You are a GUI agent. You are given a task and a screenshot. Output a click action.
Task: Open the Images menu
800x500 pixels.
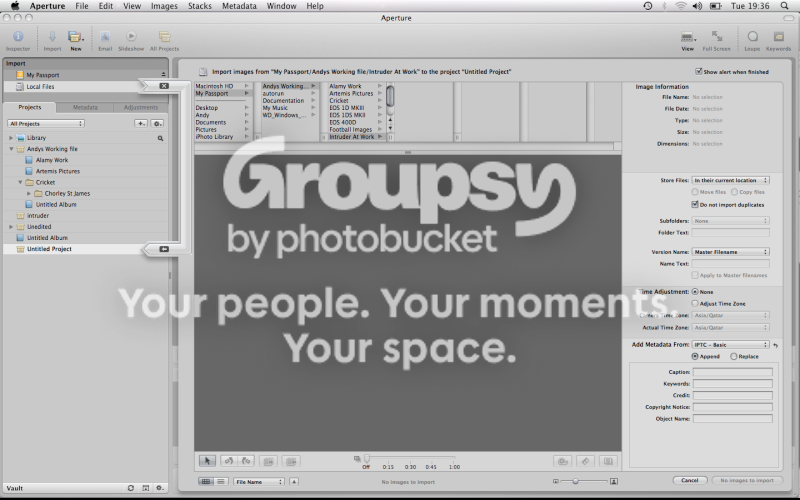point(164,6)
